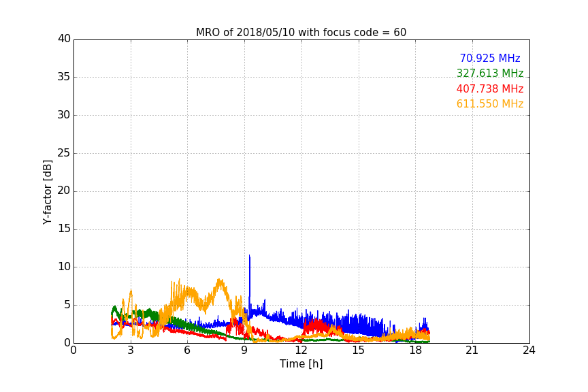This screenshot has height=392, width=588.
Task: Click the 'Y-factor [dB]' axis label
Action: click(47, 193)
